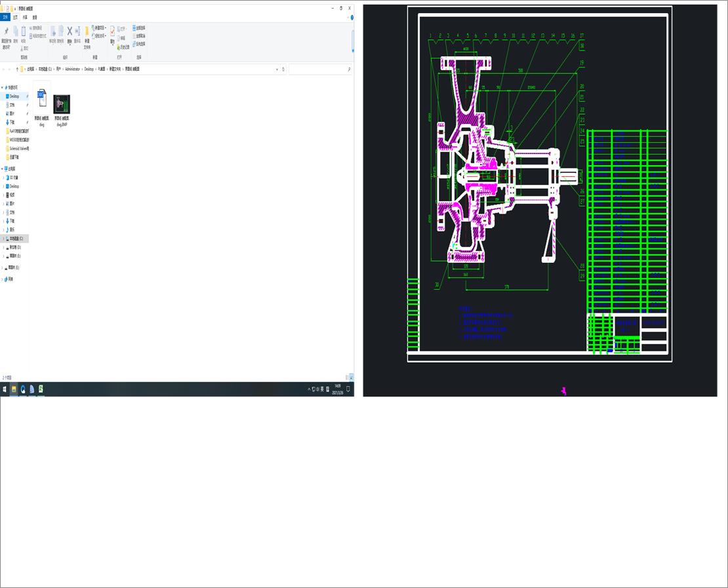Select Downloads under Quick access
Viewport: 728px width, 588px height.
tap(12, 122)
